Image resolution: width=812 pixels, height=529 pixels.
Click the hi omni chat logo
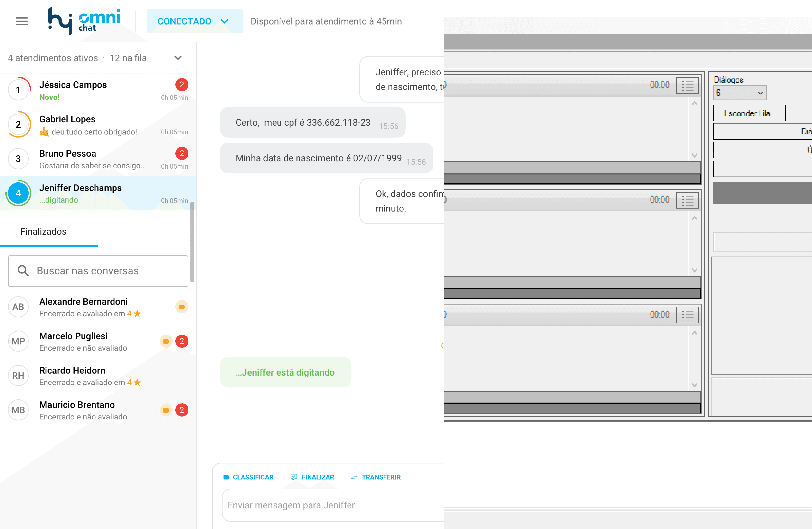pos(84,21)
